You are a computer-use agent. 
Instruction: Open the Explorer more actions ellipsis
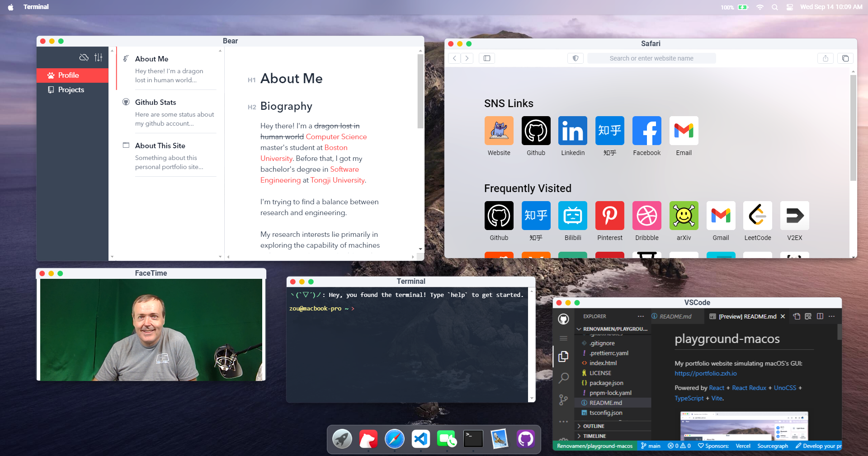[641, 316]
